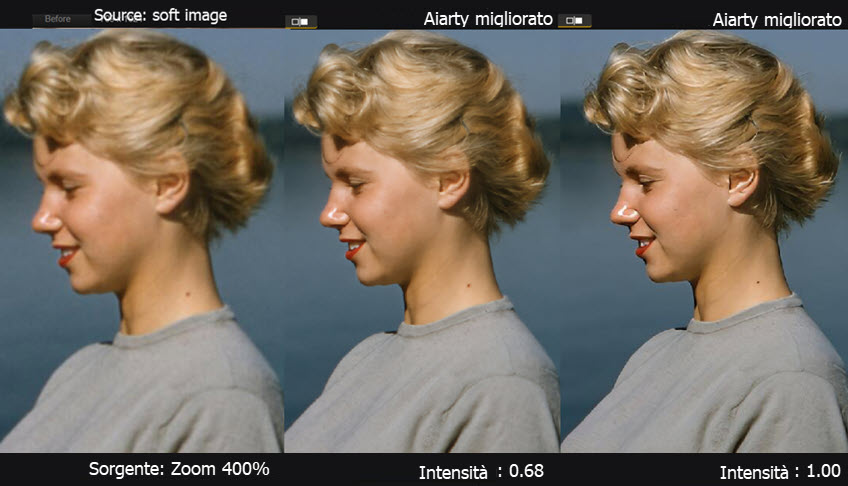This screenshot has width=848, height=486.
Task: Select the soft source image preview
Action: [142, 241]
